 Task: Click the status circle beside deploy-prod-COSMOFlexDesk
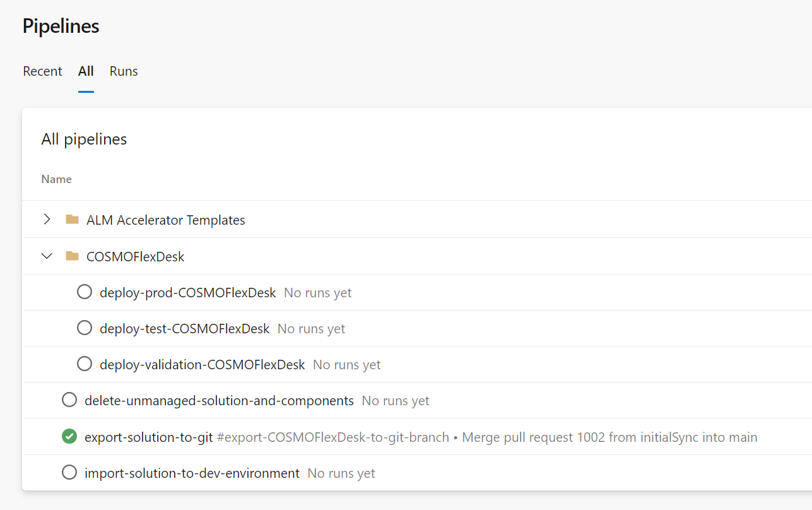85,292
